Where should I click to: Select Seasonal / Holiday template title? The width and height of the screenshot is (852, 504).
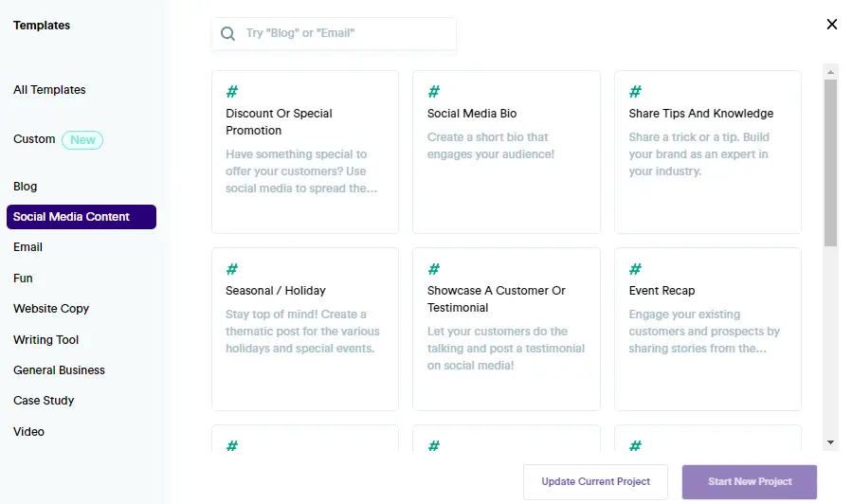pyautogui.click(x=276, y=291)
